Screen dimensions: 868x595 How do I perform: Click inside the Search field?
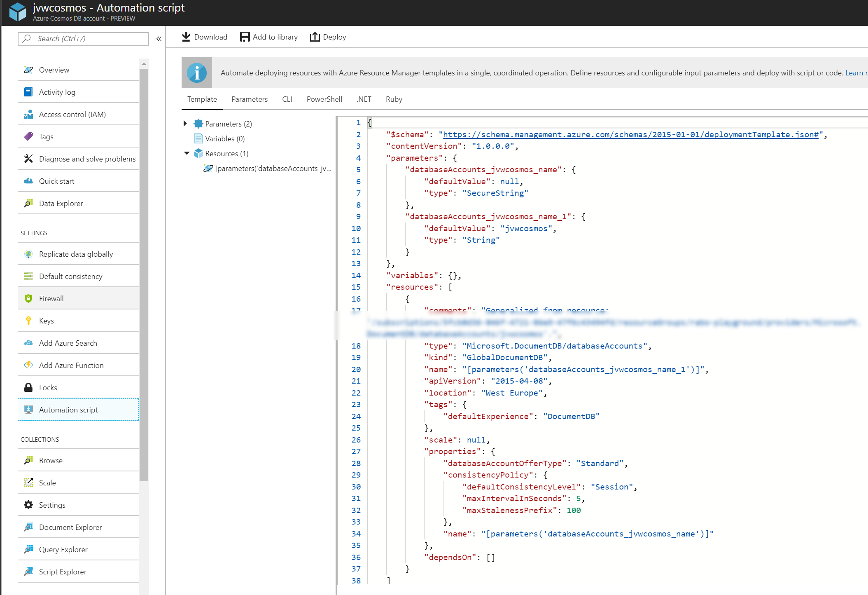[x=82, y=39]
